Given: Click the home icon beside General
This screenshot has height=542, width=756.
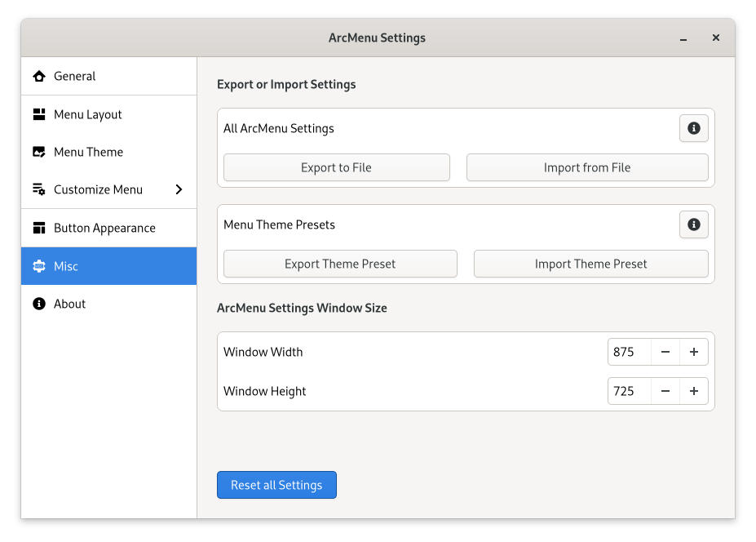Looking at the screenshot, I should (x=39, y=76).
